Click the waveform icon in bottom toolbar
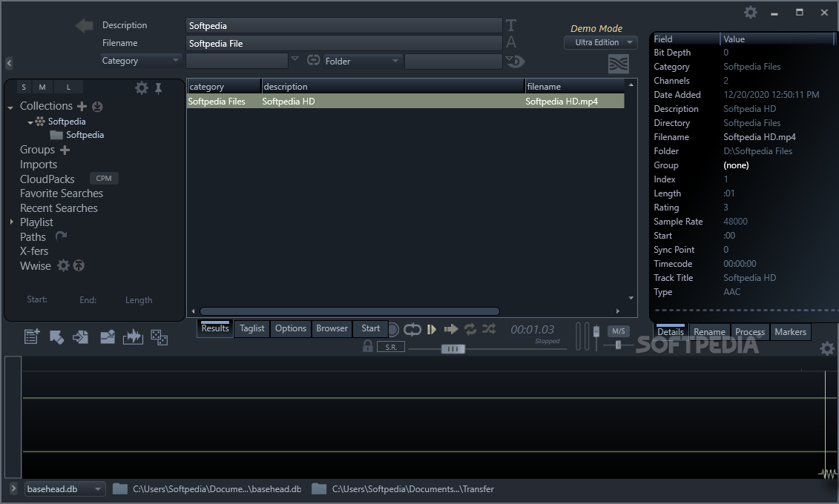839x504 pixels. 133,336
